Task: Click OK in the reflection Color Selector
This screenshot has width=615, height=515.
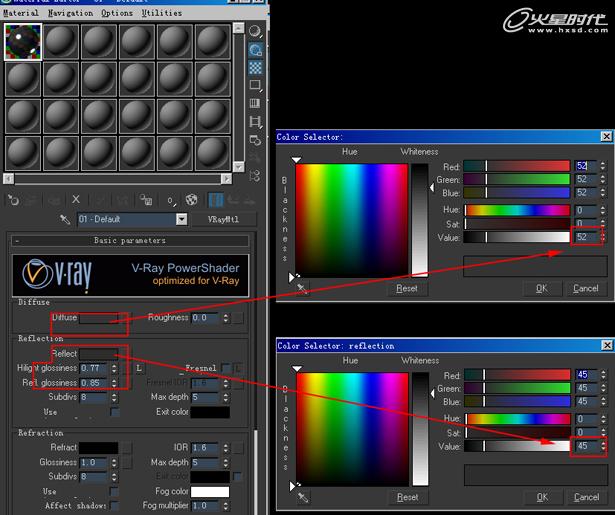Action: tap(542, 497)
